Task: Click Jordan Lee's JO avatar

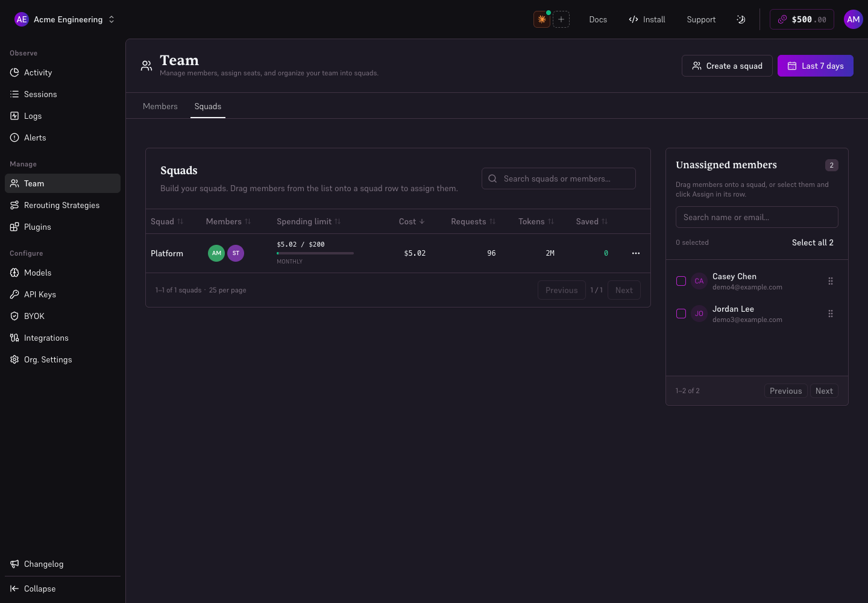Action: pos(699,314)
